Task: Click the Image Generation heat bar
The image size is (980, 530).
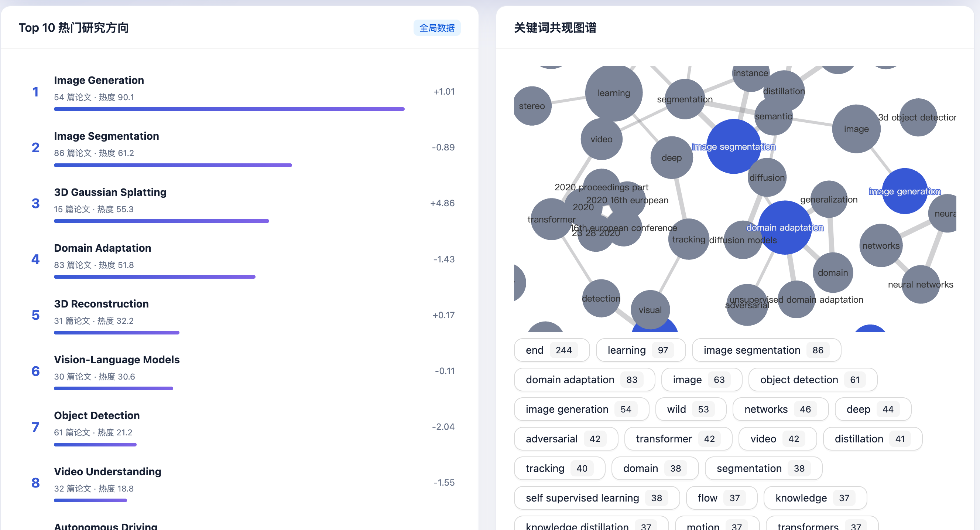Action: click(x=229, y=109)
